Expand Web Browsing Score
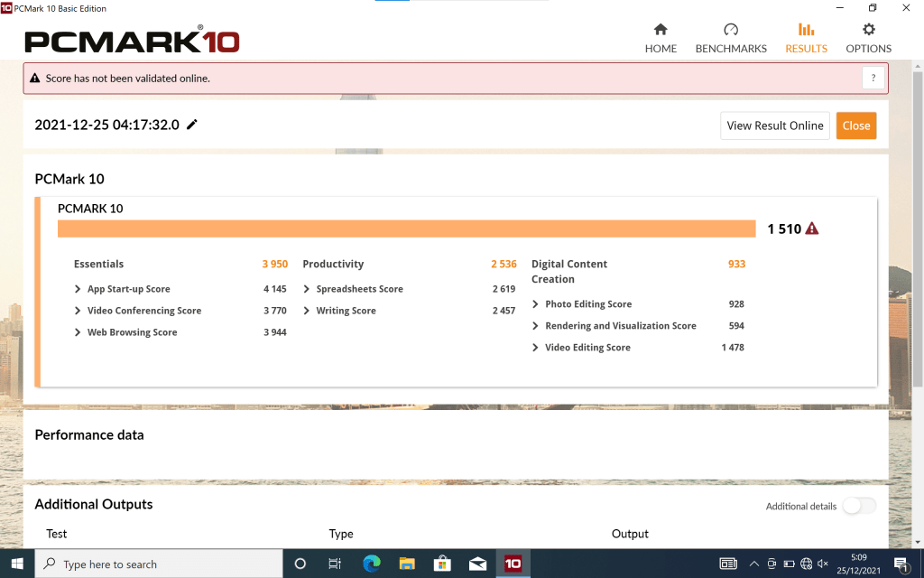Viewport: 924px width, 578px height. coord(78,332)
